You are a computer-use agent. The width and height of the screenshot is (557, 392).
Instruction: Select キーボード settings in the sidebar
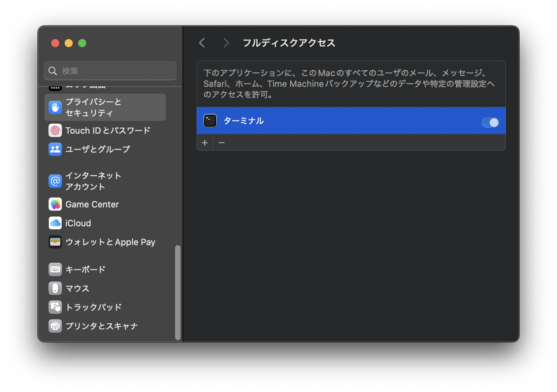(x=85, y=269)
